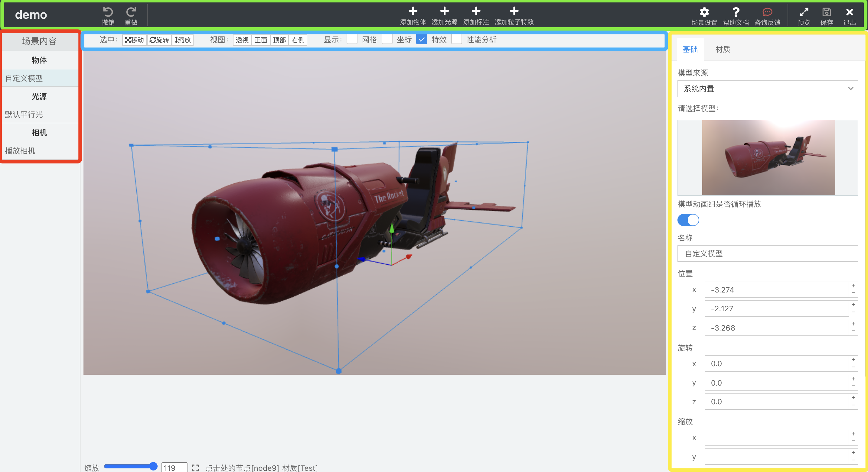The width and height of the screenshot is (868, 472).
Task: Click the preview (预览) expand icon
Action: (804, 12)
